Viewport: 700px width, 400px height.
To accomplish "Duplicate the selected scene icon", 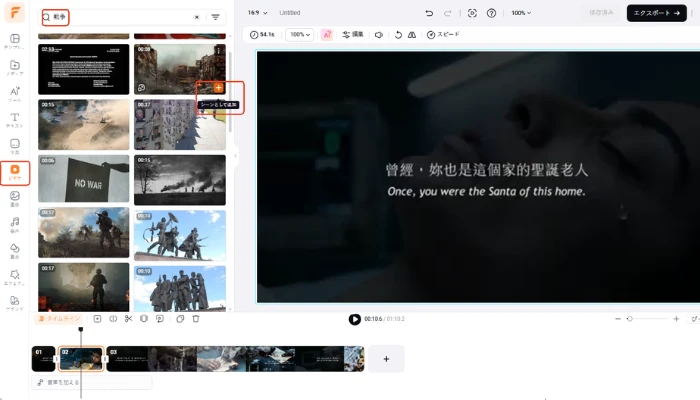I will pyautogui.click(x=180, y=319).
